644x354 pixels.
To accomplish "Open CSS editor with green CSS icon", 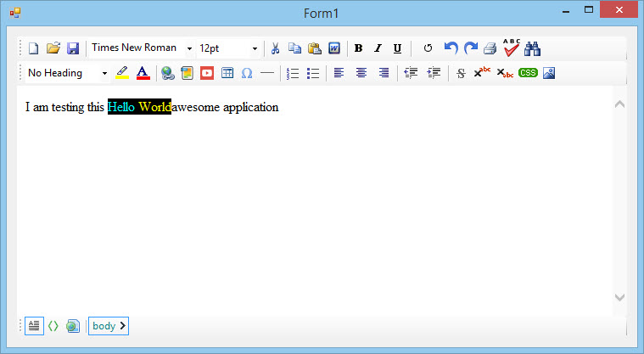I will (528, 73).
